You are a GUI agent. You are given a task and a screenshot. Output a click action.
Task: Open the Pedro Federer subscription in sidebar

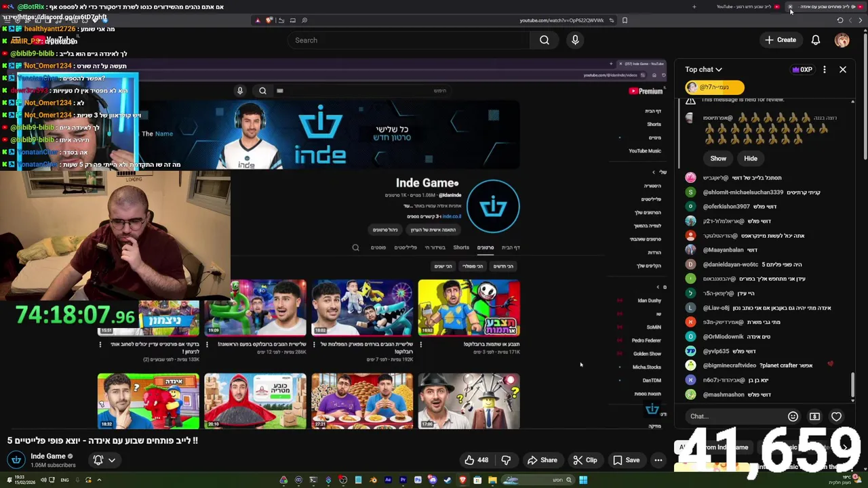646,340
